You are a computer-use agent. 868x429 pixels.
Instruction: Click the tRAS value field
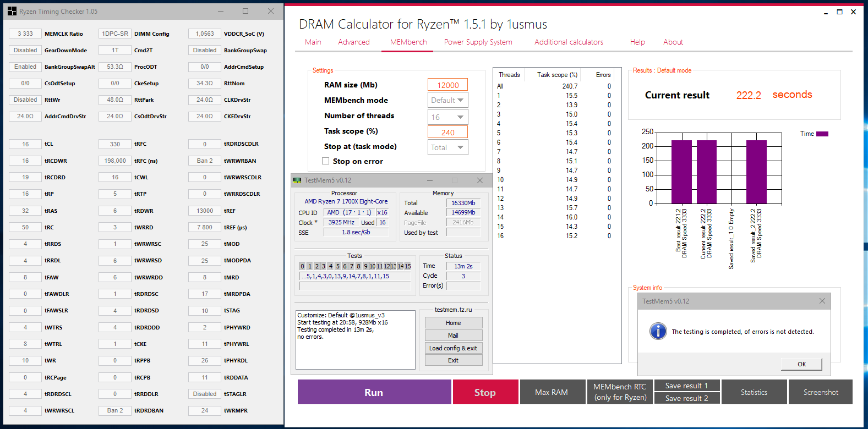(x=25, y=211)
